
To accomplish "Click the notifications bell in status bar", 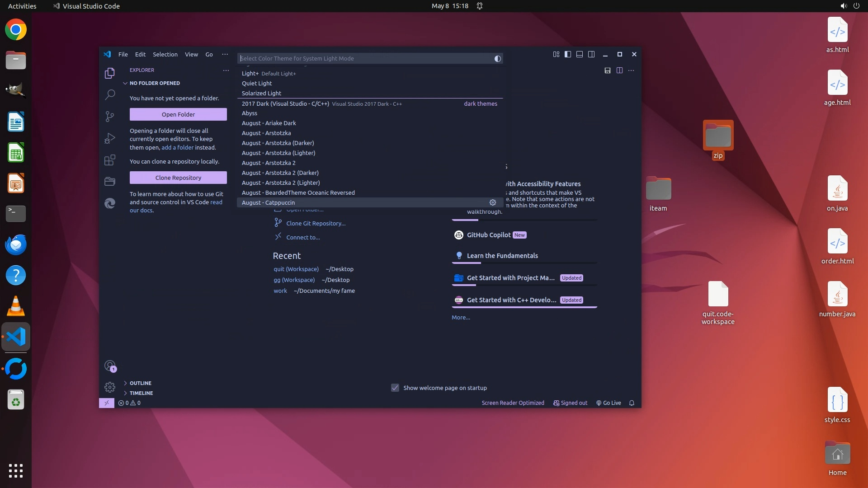I will [x=632, y=403].
